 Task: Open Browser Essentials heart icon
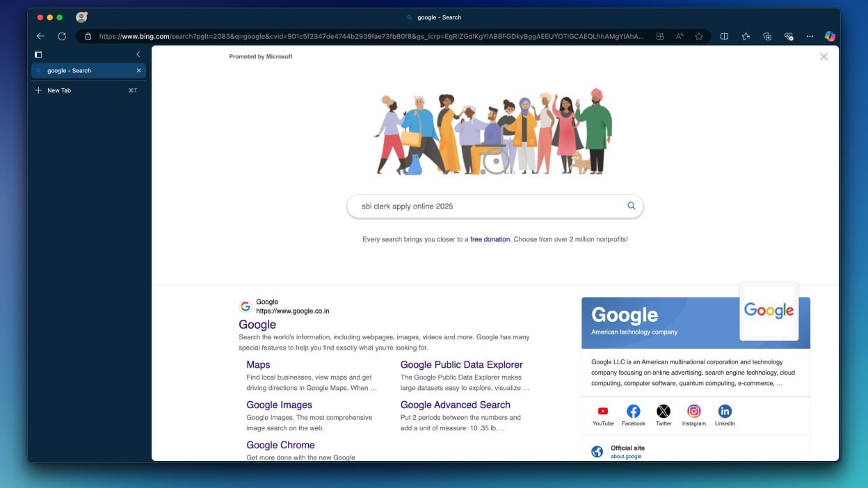click(x=789, y=36)
